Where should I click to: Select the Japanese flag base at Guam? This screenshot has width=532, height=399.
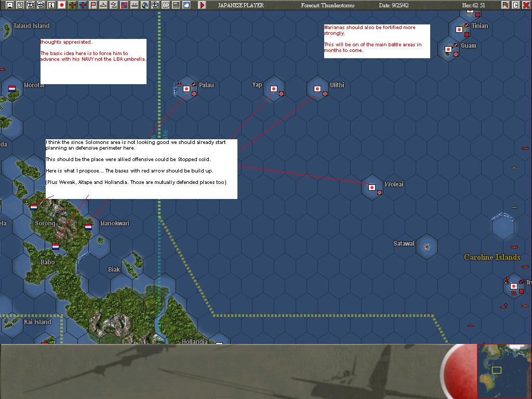click(x=448, y=49)
